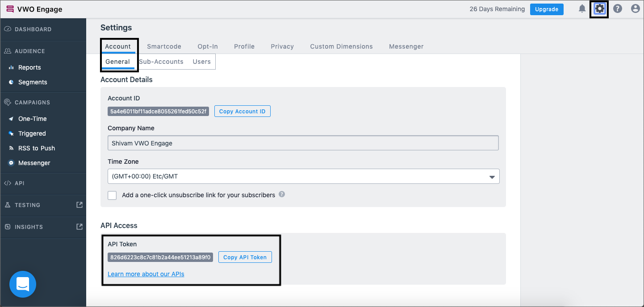The width and height of the screenshot is (644, 307).
Task: Click the API code brackets icon
Action: (x=8, y=183)
